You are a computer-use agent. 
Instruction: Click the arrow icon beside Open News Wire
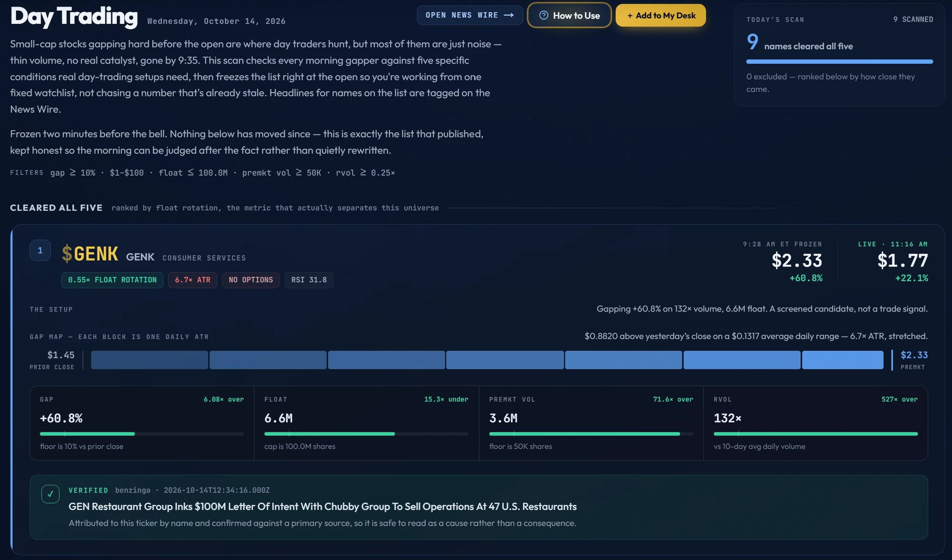coord(509,15)
